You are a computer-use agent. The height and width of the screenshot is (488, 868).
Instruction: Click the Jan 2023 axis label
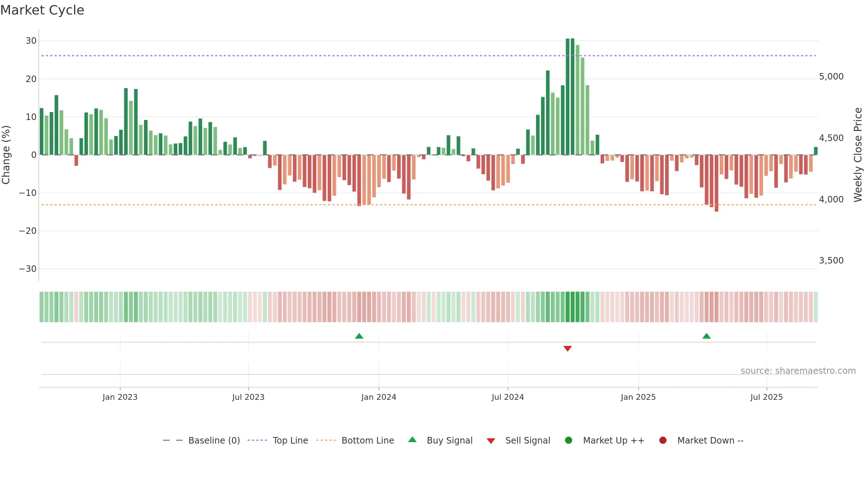click(x=120, y=397)
